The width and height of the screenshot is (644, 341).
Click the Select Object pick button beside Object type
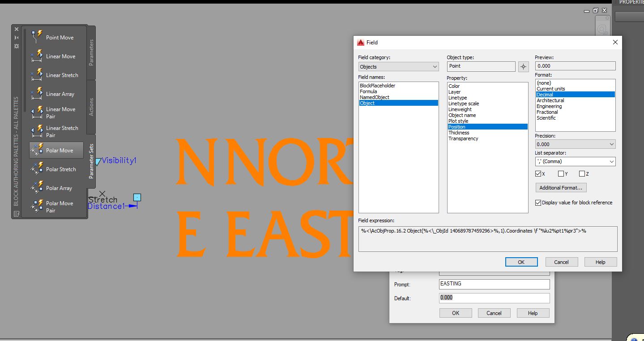pos(523,66)
